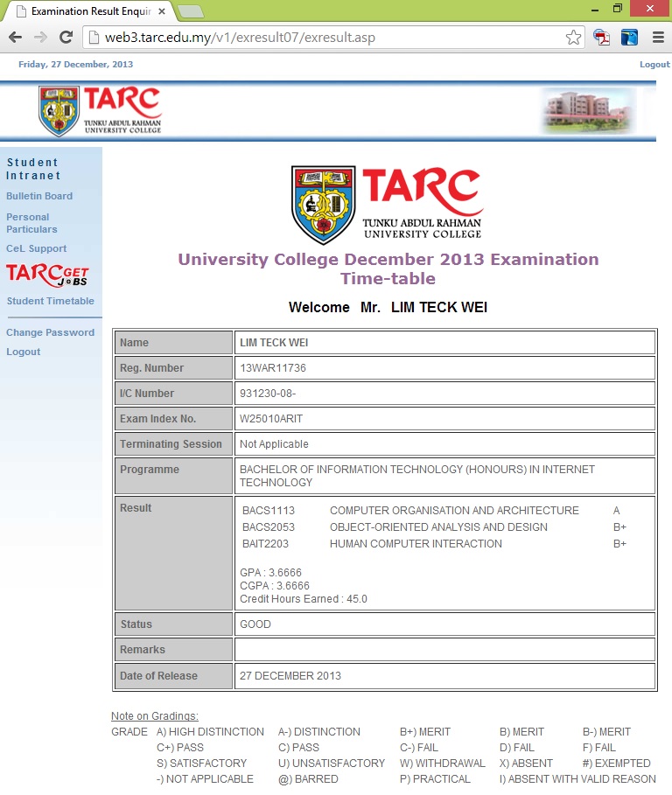
Task: Log out using the top-right Logout link
Action: (654, 65)
